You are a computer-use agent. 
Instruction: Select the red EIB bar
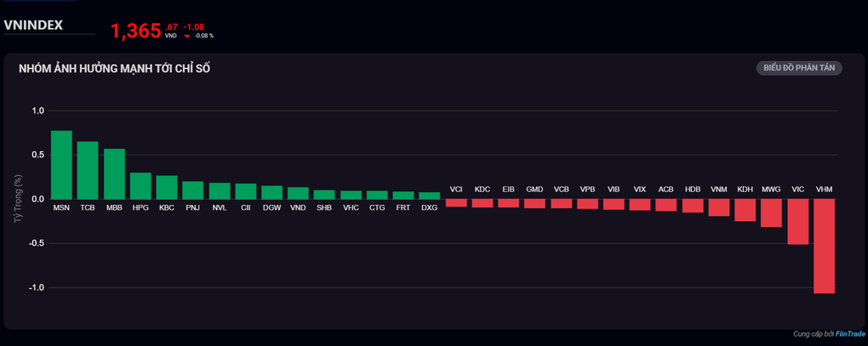point(509,203)
